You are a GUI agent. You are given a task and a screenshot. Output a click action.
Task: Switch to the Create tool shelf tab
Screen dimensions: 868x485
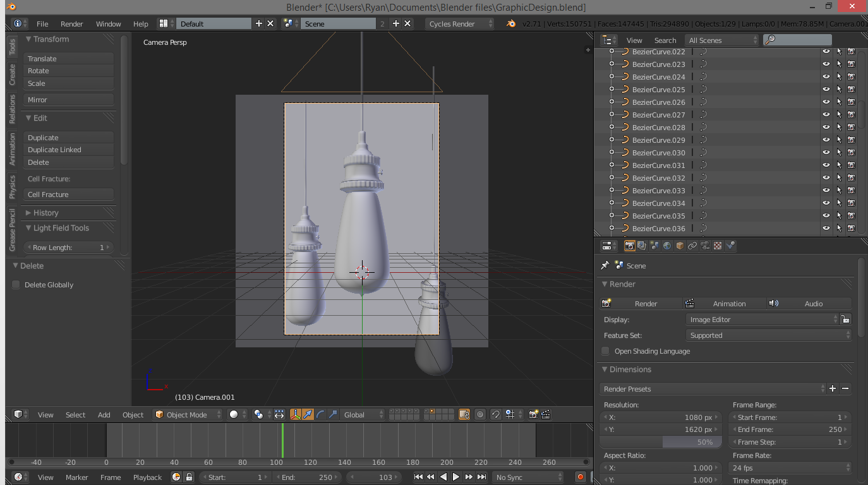(12, 75)
